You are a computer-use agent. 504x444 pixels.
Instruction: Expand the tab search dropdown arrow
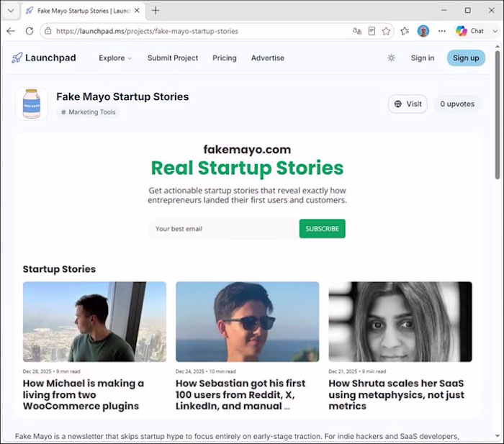click(x=11, y=11)
